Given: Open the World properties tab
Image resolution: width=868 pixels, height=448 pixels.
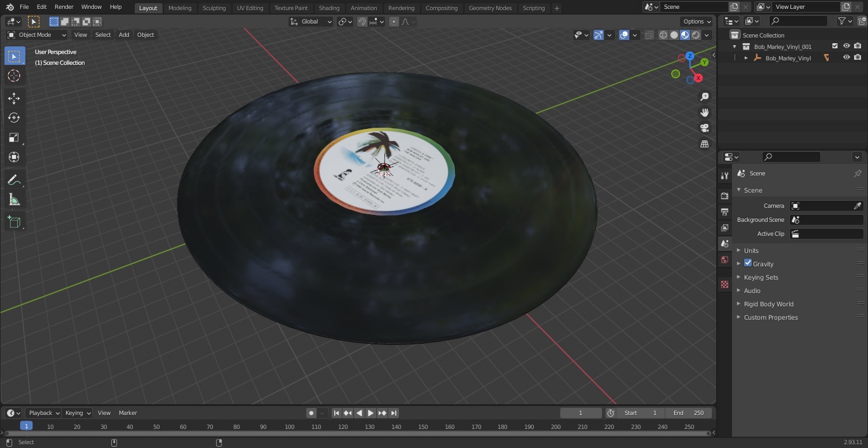Looking at the screenshot, I should pyautogui.click(x=724, y=259).
